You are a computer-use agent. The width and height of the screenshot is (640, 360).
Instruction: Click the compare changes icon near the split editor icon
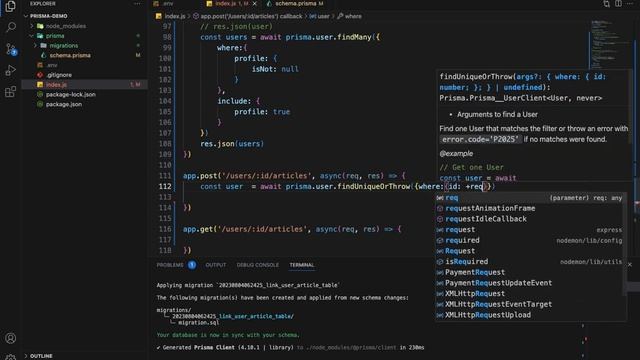tap(607, 4)
